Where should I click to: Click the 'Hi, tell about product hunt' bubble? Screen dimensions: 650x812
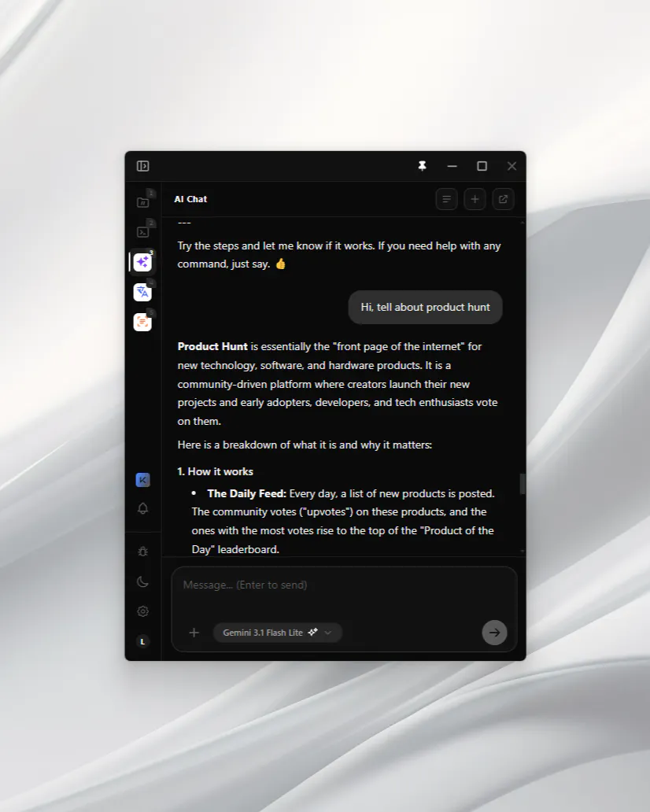425,307
